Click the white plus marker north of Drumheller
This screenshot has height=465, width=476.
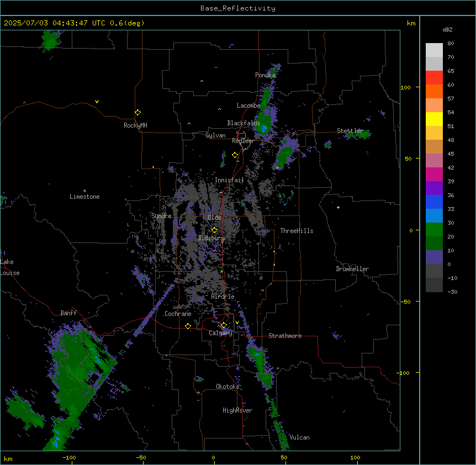coord(338,207)
